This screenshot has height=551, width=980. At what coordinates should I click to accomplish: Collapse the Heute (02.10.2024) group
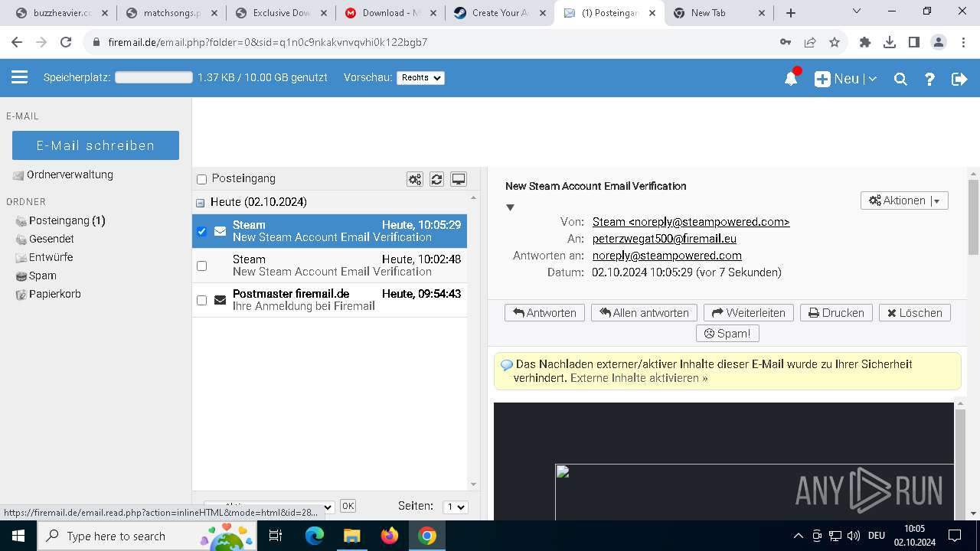(201, 203)
